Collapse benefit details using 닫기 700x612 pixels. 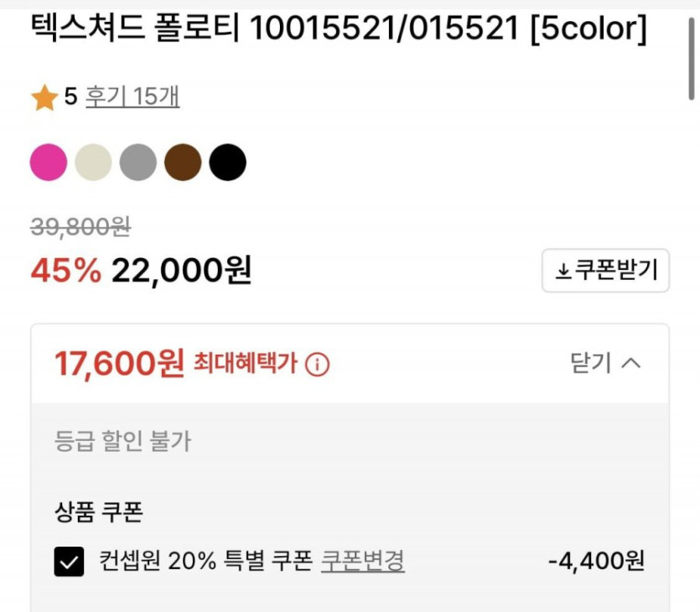[591, 364]
